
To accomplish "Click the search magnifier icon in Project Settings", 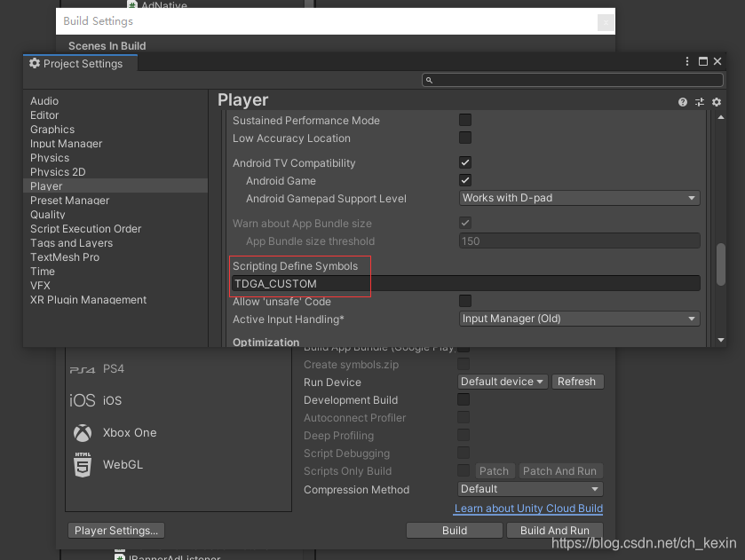I will 429,80.
